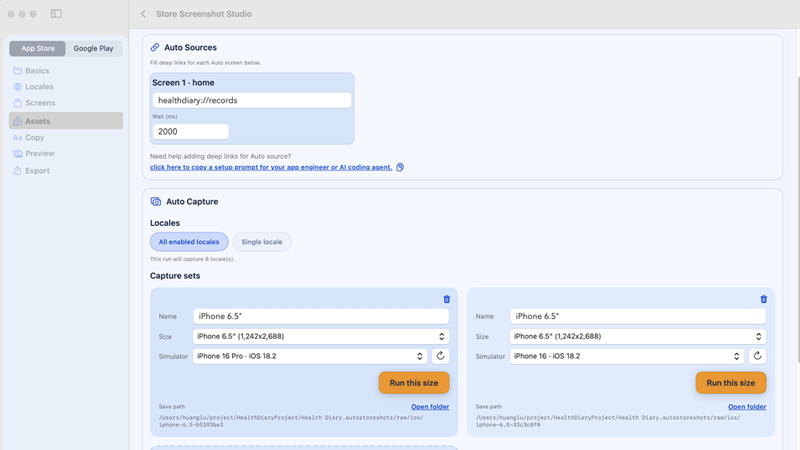Open Simulator dropdown showing iPhone 16 Pro
The image size is (800, 450).
pyautogui.click(x=310, y=356)
